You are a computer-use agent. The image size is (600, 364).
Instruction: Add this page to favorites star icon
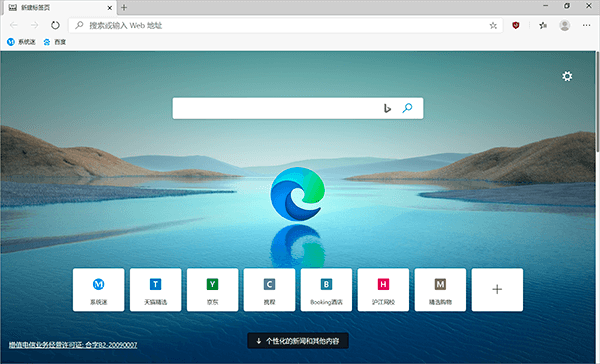point(493,25)
